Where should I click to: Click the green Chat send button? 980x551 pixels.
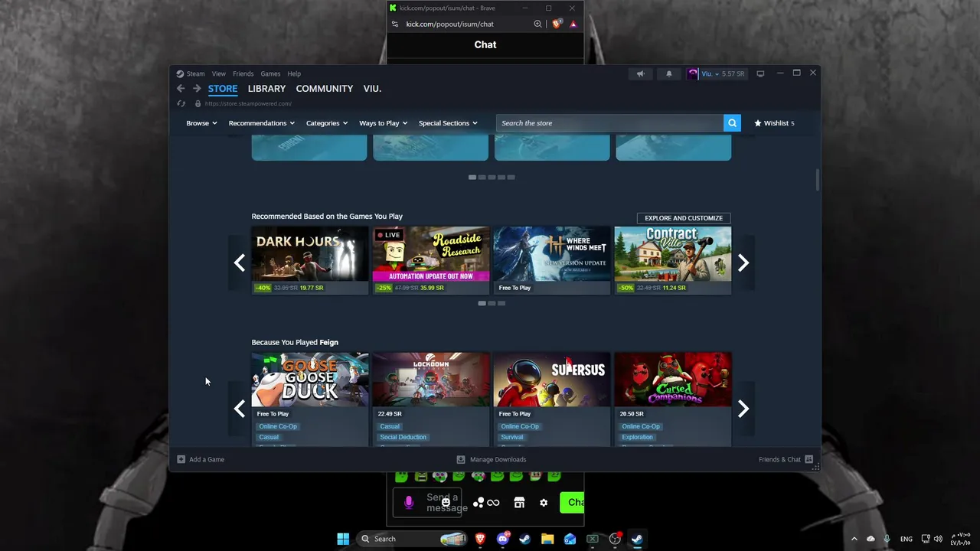pyautogui.click(x=572, y=503)
